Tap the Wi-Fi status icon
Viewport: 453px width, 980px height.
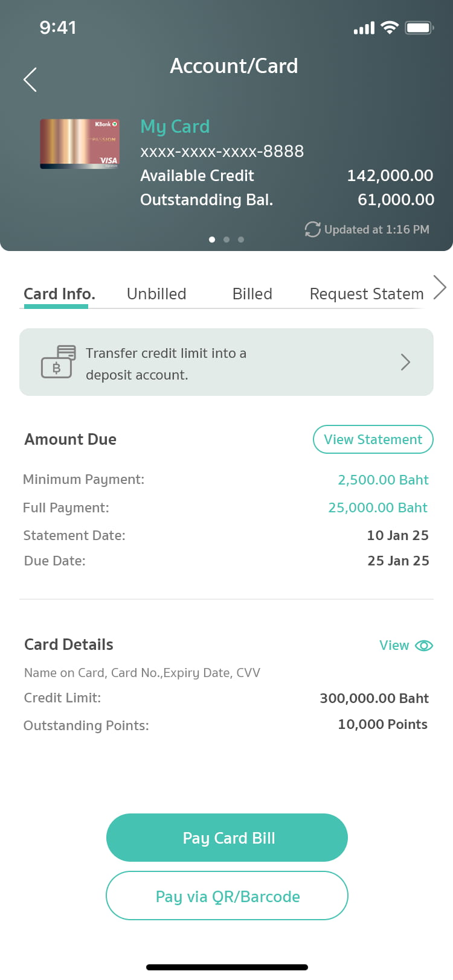coord(390,28)
